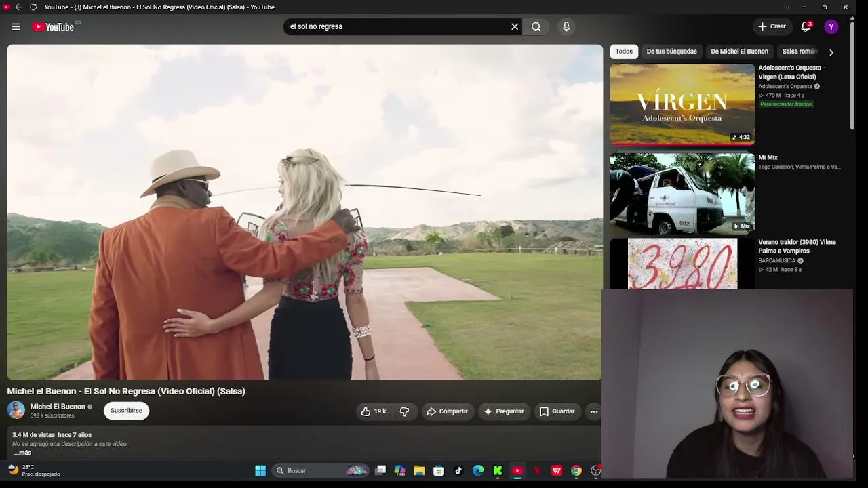
Task: Select the De Michel El Buenon chip
Action: pos(739,52)
